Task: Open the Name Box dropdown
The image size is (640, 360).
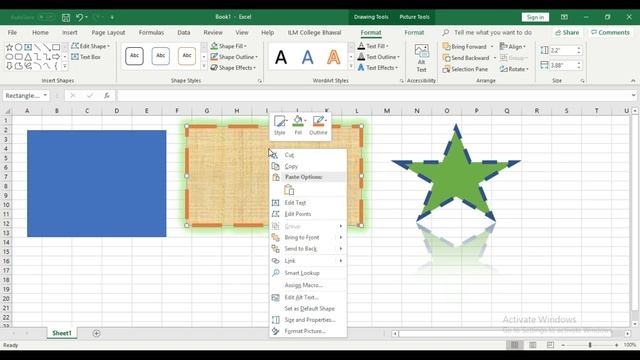Action: point(45,96)
